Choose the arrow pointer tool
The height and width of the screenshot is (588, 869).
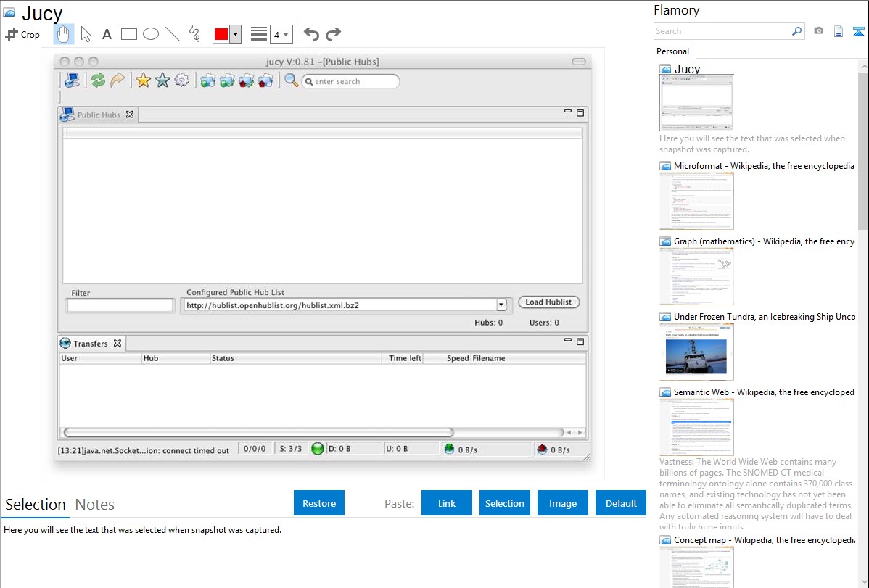coord(86,34)
